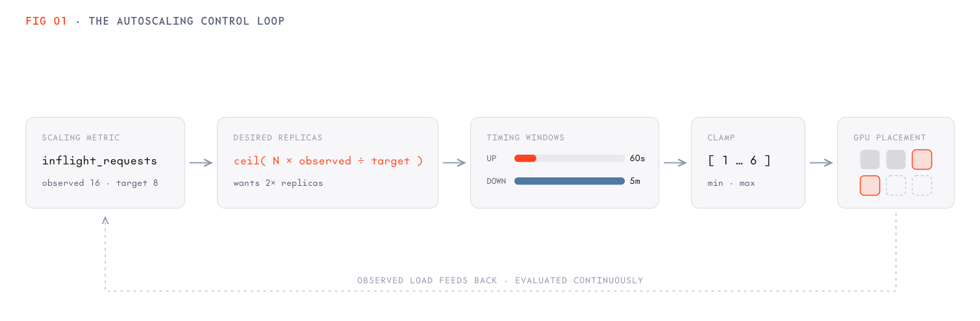Click the FIG 01 label in the title
Image resolution: width=980 pixels, height=321 pixels.
pyautogui.click(x=46, y=21)
